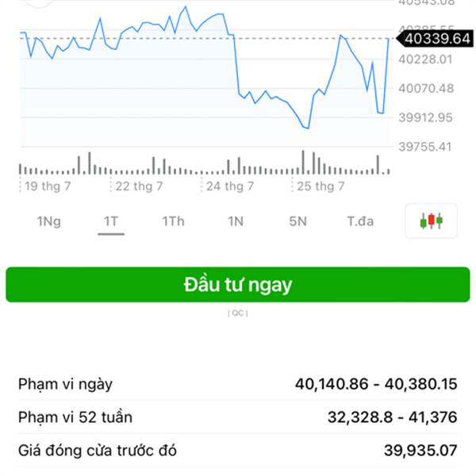This screenshot has width=476, height=476.
Task: Show the T.đa maximum range
Action: click(360, 221)
